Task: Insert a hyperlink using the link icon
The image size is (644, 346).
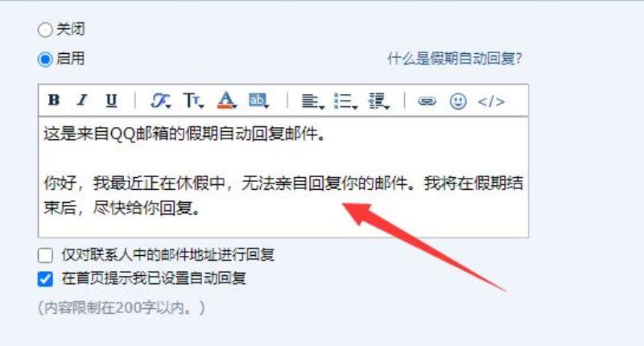Action: (427, 101)
